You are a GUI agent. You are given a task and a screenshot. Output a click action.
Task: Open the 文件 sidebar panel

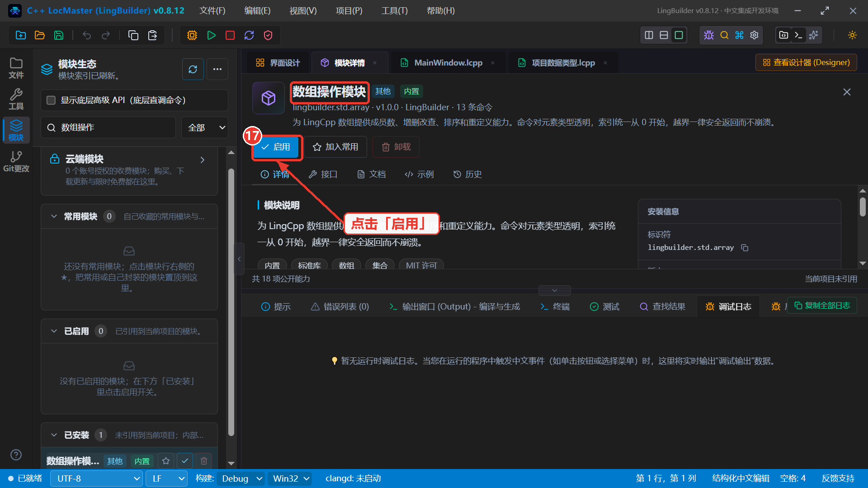16,68
